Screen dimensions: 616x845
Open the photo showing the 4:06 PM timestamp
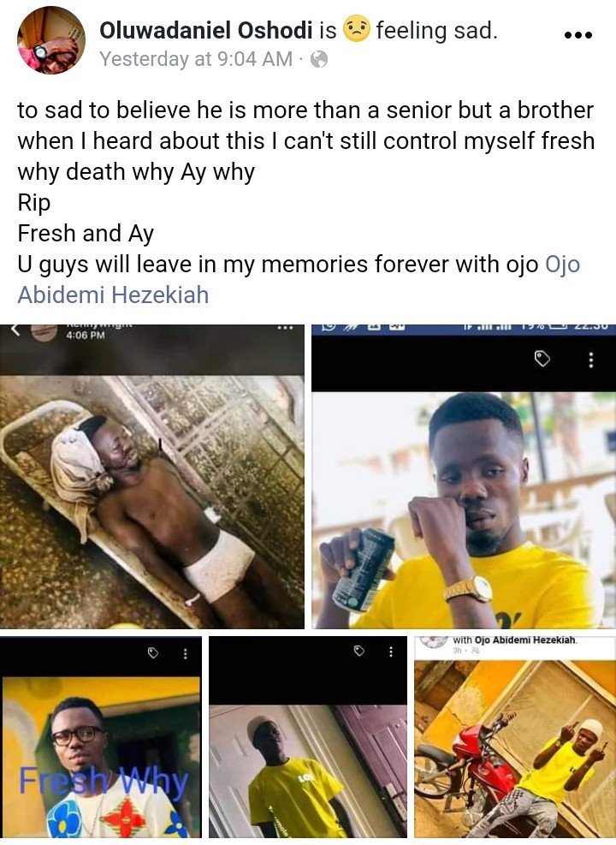click(x=151, y=476)
